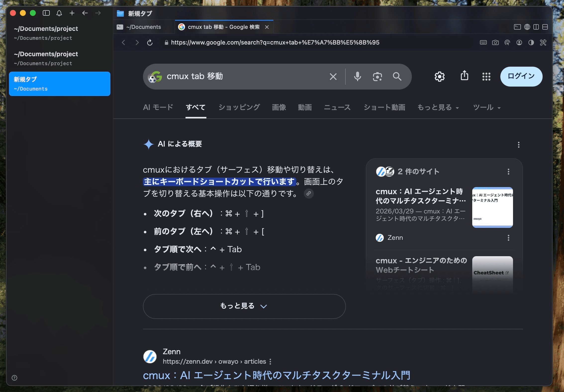564x392 pixels.
Task: Open the ショート動画 tab
Action: click(x=384, y=107)
